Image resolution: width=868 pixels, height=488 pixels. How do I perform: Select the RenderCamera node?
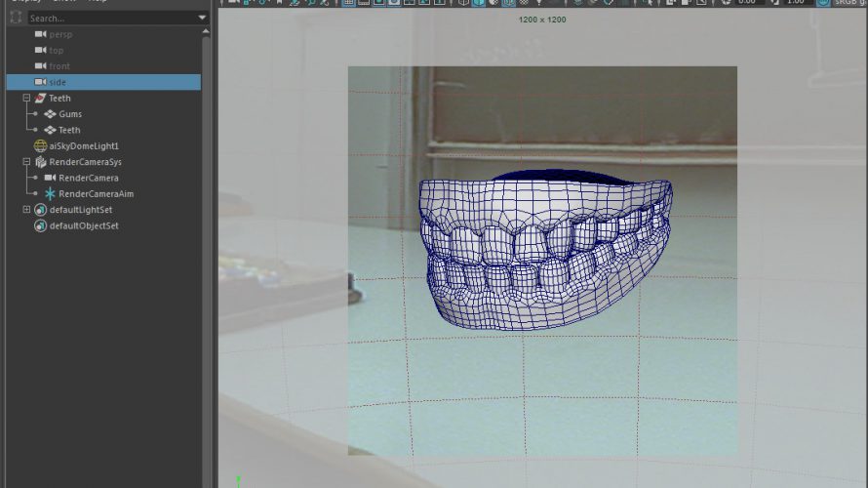(88, 179)
